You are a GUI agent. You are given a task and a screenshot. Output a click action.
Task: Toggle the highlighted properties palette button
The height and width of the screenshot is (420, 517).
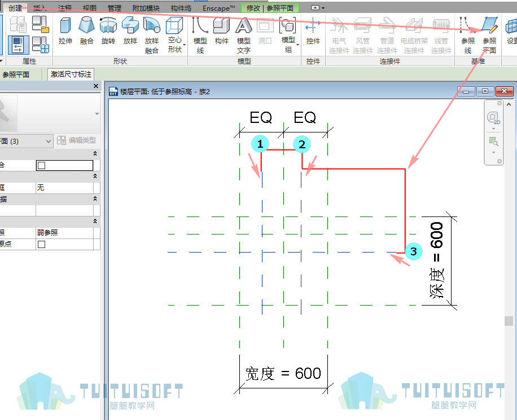point(19,45)
